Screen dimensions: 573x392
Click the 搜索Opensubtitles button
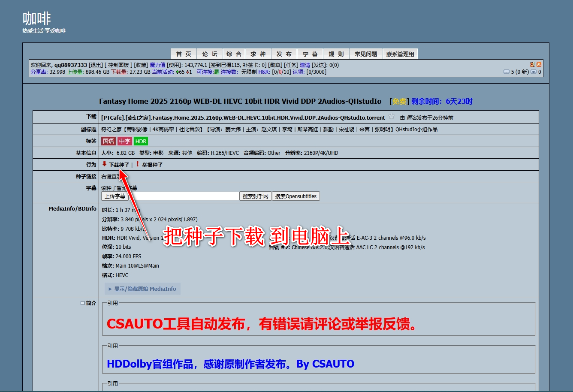point(296,196)
